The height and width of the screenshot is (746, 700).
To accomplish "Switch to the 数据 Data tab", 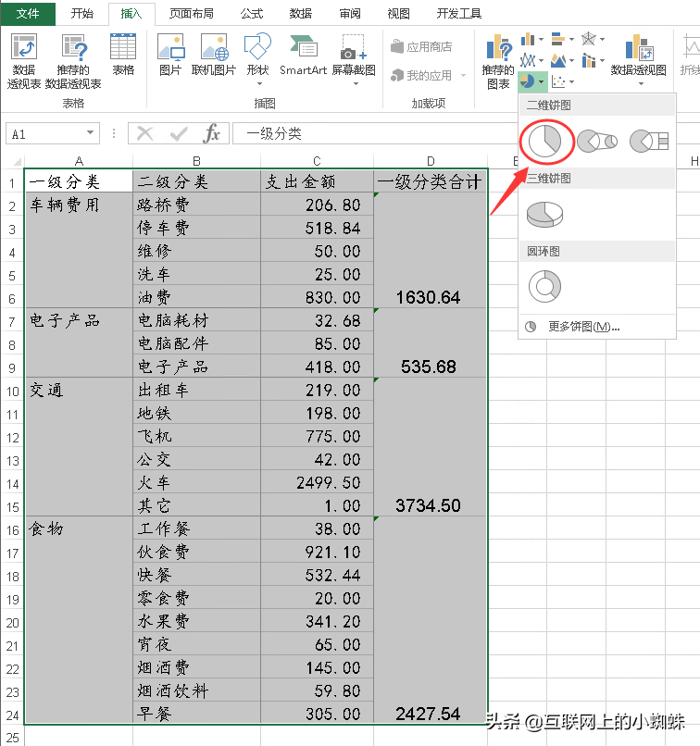I will point(301,13).
